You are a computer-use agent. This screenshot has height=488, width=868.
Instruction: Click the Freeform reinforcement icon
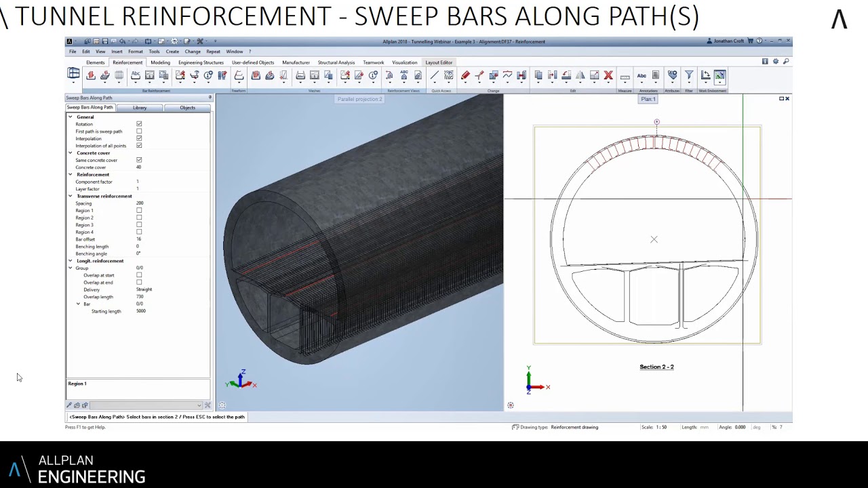[x=239, y=75]
